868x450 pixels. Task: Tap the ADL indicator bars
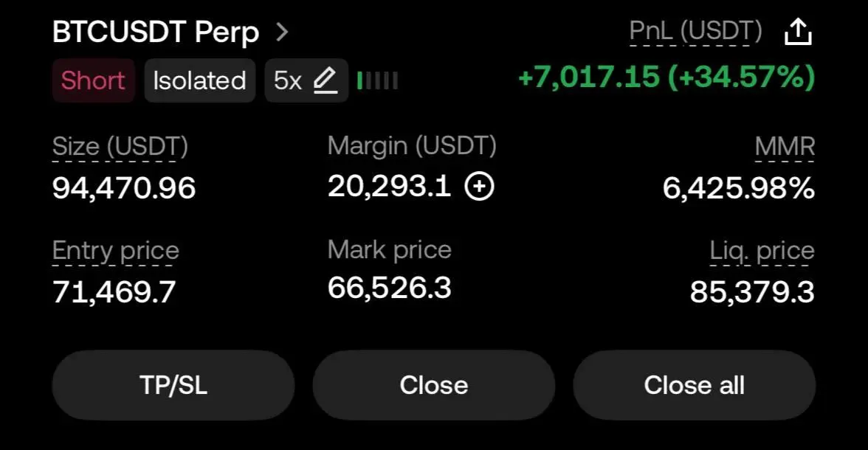[x=378, y=81]
